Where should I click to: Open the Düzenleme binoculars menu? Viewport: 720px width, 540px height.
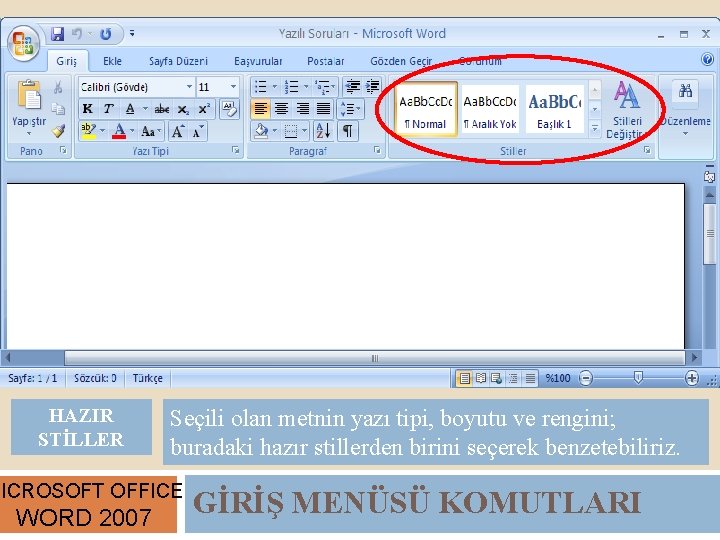(685, 108)
